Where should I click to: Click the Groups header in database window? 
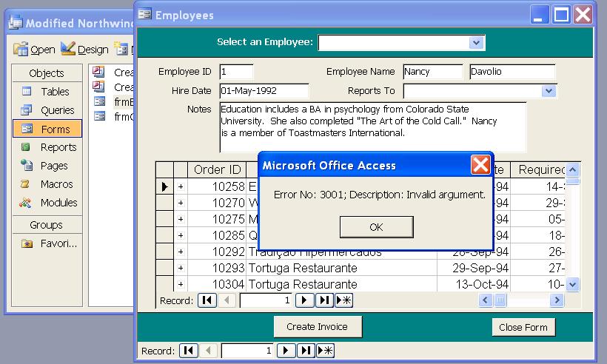pos(47,225)
